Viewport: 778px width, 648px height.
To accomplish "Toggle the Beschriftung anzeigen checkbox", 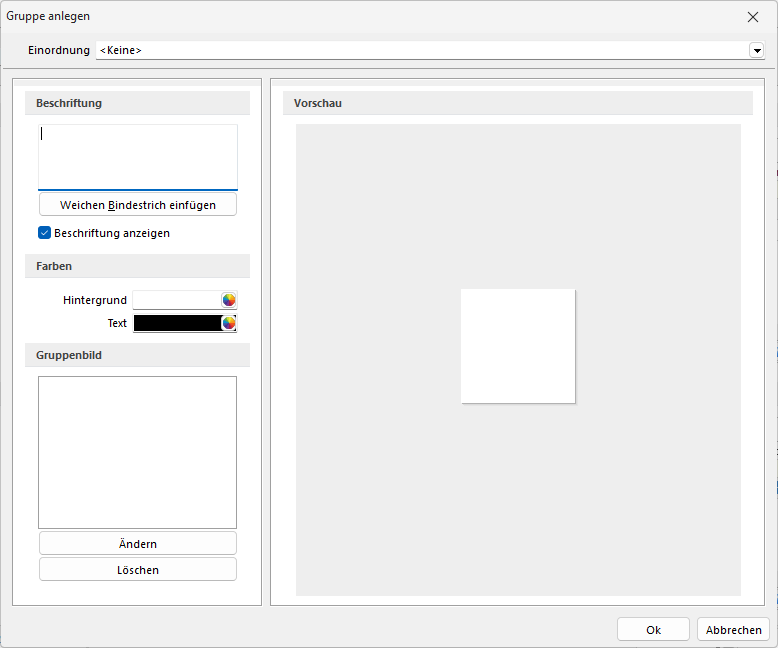I will tap(44, 233).
